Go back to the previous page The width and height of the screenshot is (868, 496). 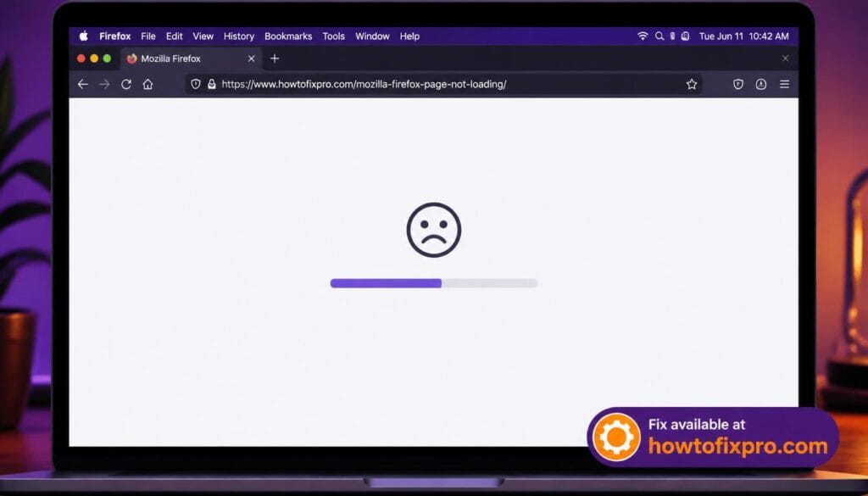[82, 84]
